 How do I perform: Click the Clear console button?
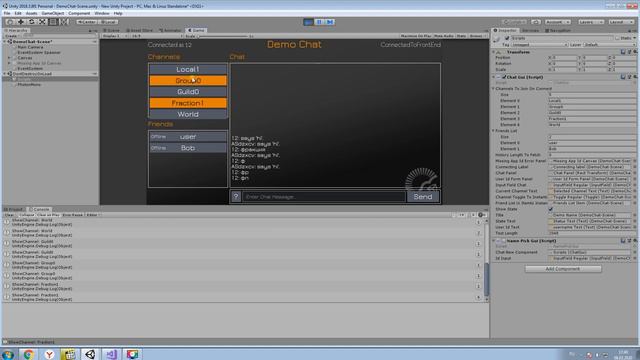[9, 215]
